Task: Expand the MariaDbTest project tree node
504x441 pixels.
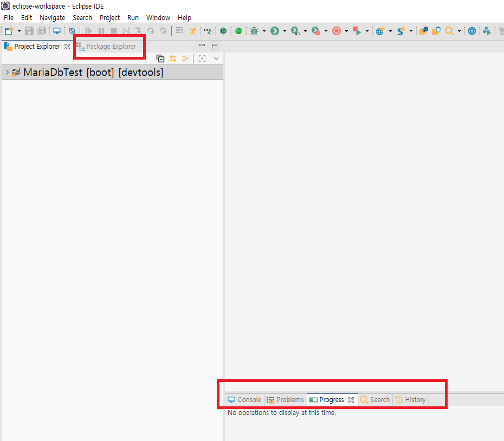Action: [7, 72]
